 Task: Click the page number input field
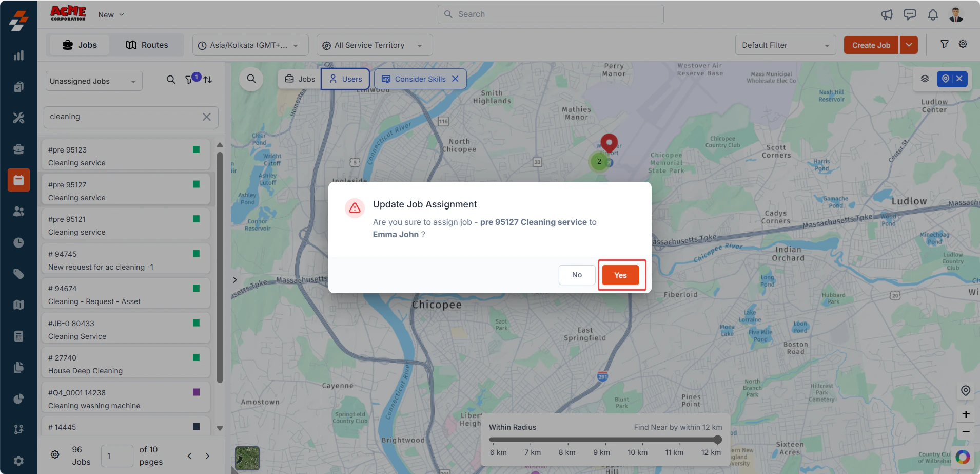(117, 456)
